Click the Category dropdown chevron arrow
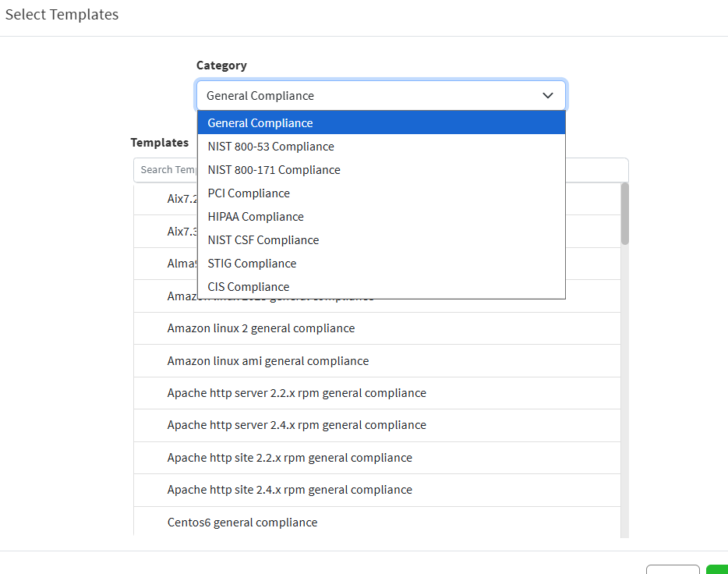 (548, 95)
